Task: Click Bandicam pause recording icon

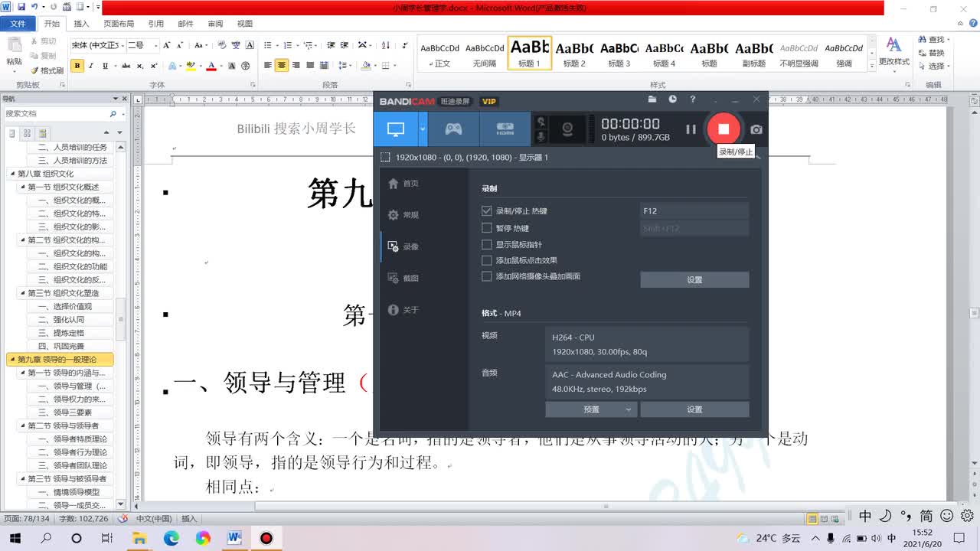Action: [x=691, y=129]
